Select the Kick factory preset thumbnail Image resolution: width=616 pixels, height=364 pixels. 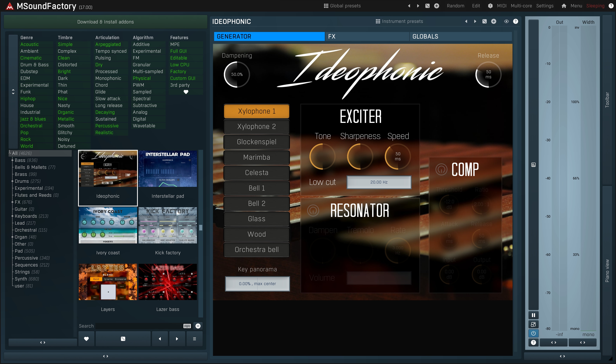coord(168,225)
